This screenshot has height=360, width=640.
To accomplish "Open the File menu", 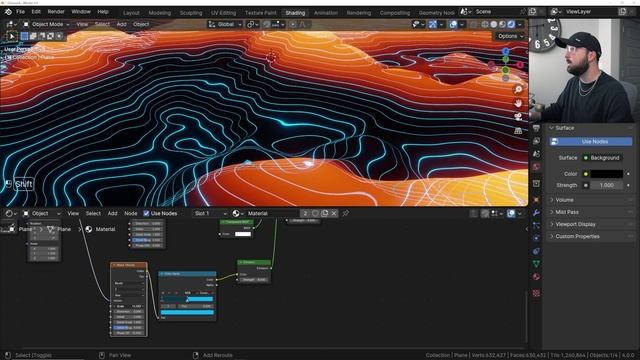I will (x=20, y=12).
